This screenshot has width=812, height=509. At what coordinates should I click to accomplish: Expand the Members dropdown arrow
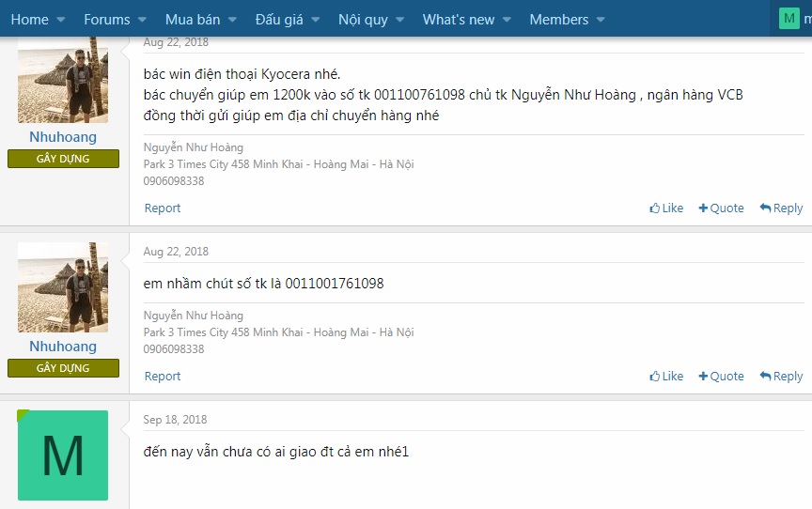601,20
